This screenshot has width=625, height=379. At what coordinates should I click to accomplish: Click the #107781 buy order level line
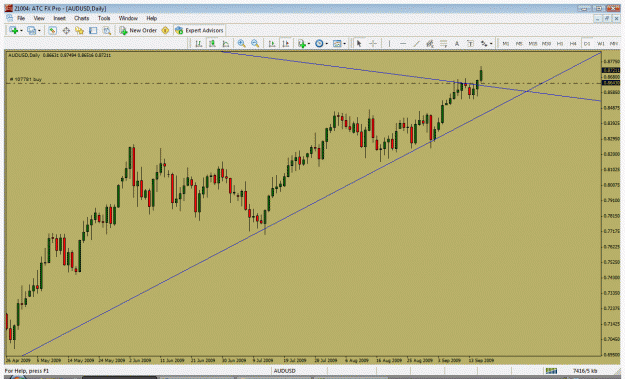pos(303,83)
